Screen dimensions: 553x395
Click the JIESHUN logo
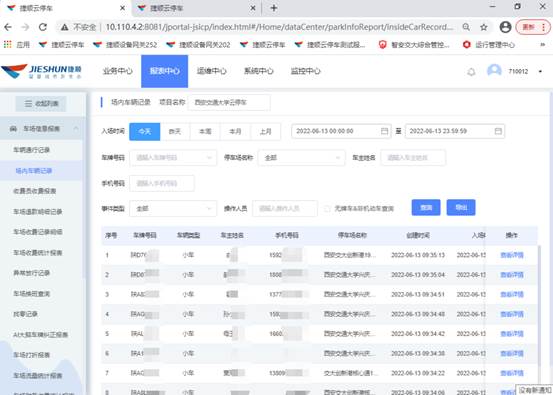click(x=41, y=71)
